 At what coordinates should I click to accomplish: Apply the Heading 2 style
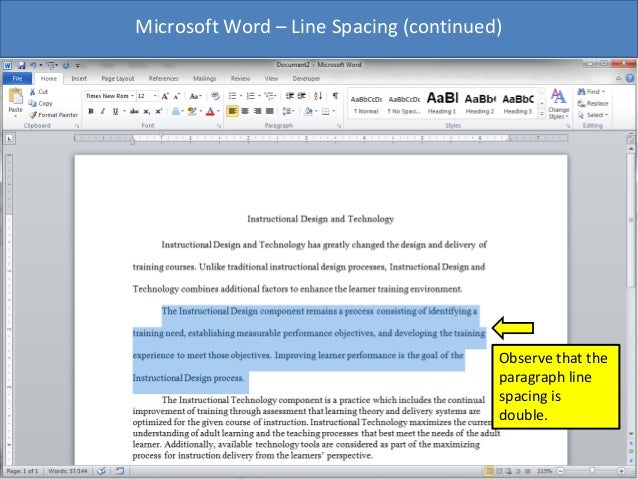(480, 104)
